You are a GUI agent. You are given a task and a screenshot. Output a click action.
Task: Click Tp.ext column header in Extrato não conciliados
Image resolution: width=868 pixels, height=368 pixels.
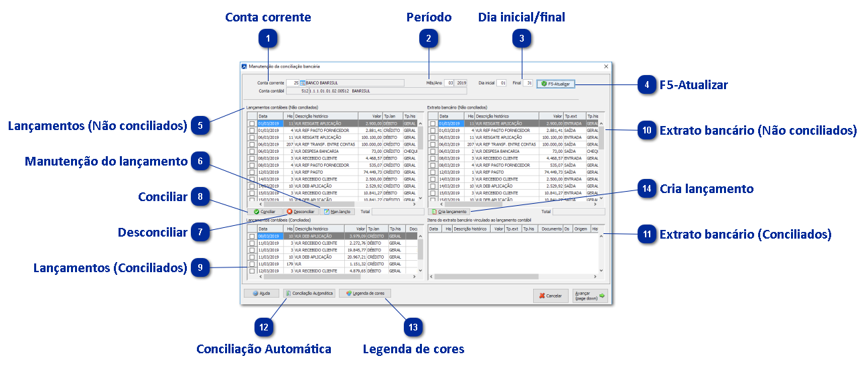pos(575,116)
